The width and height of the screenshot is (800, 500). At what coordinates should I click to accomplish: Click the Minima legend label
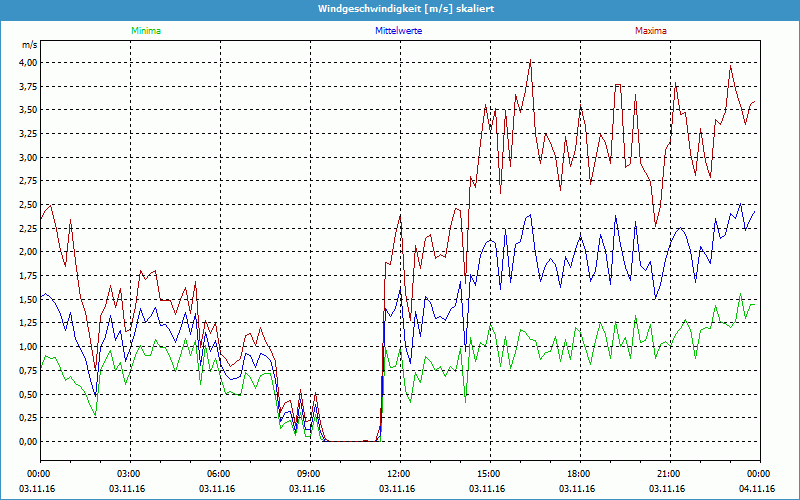pos(146,31)
